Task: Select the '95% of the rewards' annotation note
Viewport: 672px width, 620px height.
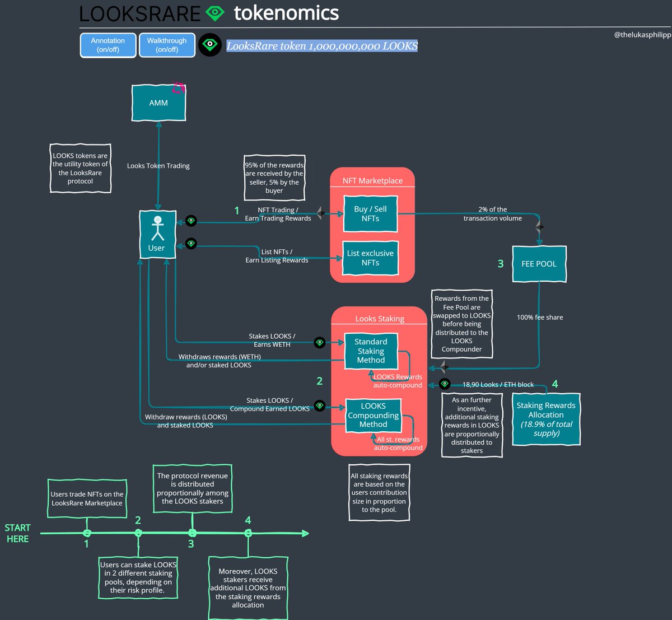Action: tap(274, 178)
